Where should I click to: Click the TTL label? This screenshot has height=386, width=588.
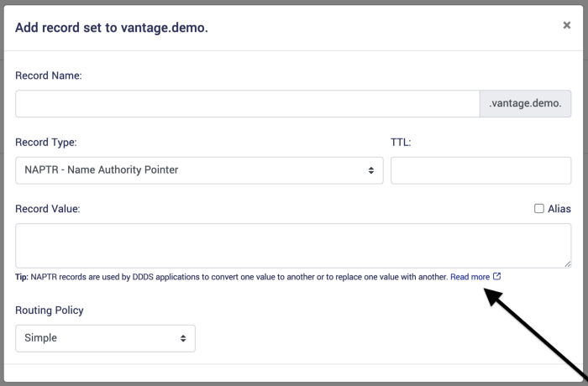point(401,143)
